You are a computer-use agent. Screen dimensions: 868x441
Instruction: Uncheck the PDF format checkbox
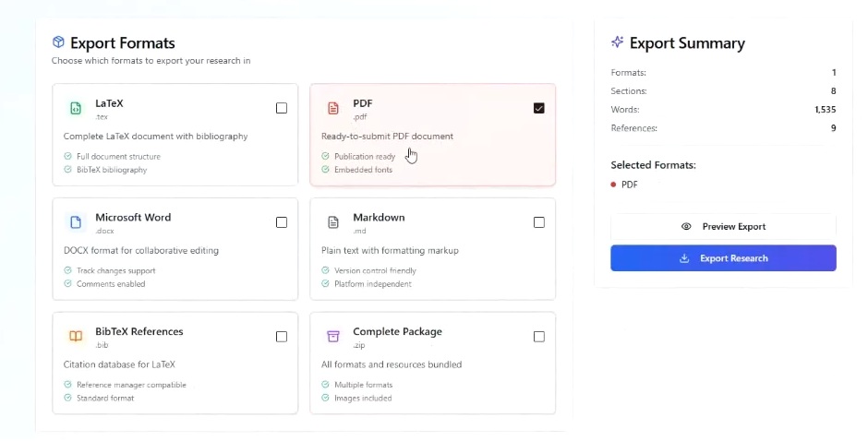(x=539, y=108)
